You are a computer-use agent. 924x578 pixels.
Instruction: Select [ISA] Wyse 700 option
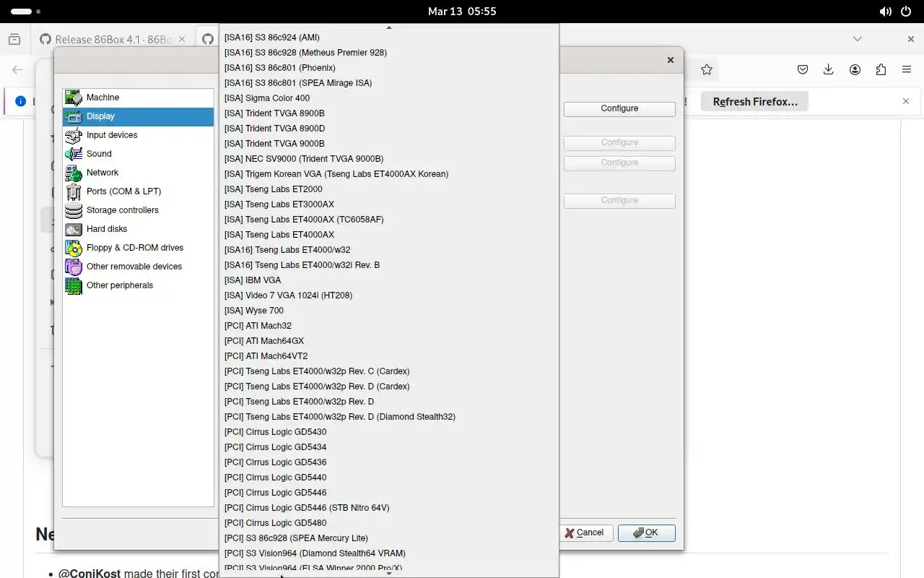[389, 311]
